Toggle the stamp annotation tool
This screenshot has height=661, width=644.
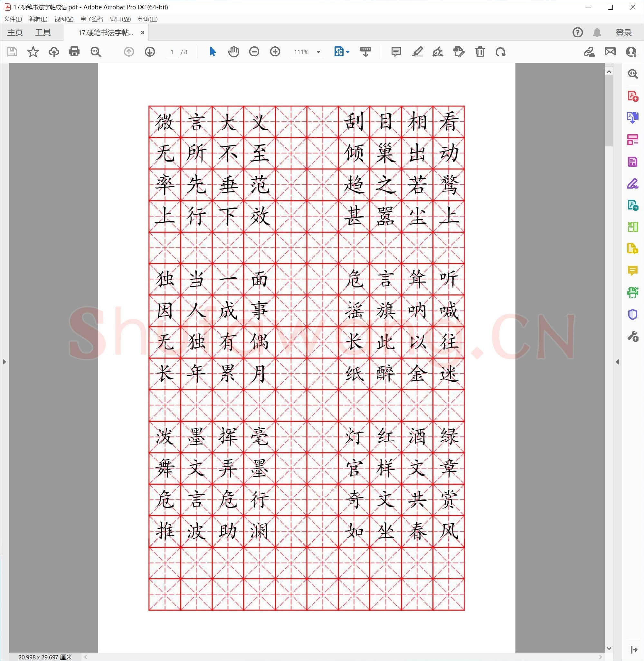click(x=459, y=52)
